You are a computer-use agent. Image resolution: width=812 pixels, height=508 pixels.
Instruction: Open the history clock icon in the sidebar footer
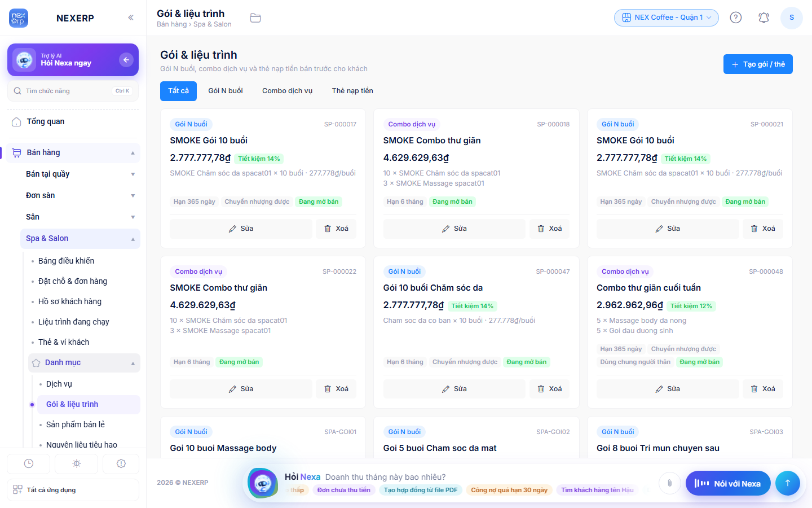[29, 463]
